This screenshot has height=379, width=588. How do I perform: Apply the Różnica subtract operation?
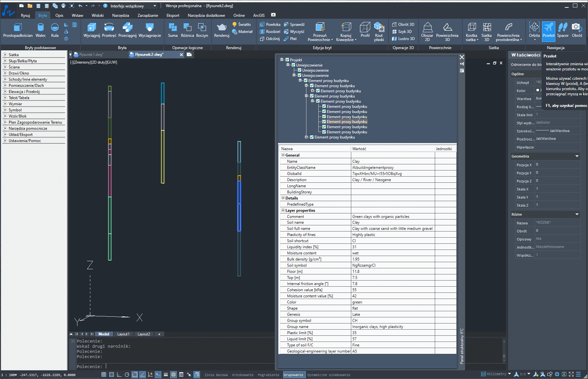pyautogui.click(x=187, y=30)
